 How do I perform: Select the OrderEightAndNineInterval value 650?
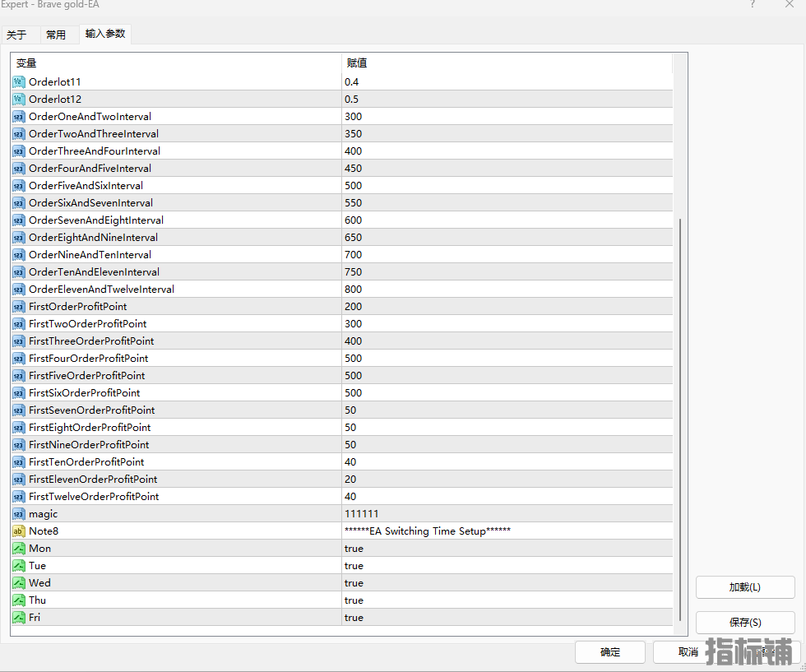(353, 238)
